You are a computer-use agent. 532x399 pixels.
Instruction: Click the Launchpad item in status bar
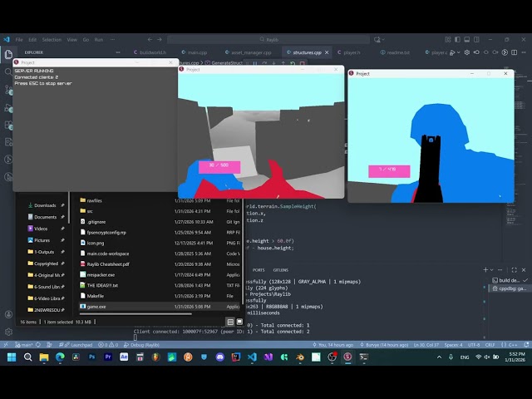[x=76, y=345]
